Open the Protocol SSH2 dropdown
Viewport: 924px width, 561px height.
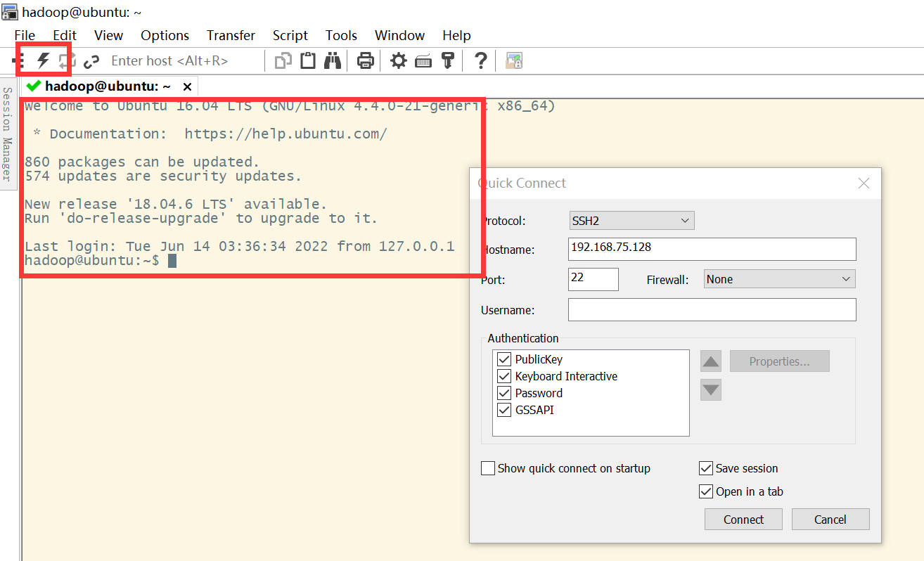pyautogui.click(x=631, y=221)
